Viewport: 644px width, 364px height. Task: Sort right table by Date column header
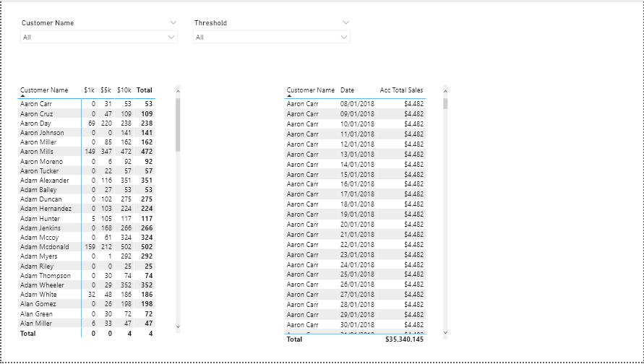point(347,90)
